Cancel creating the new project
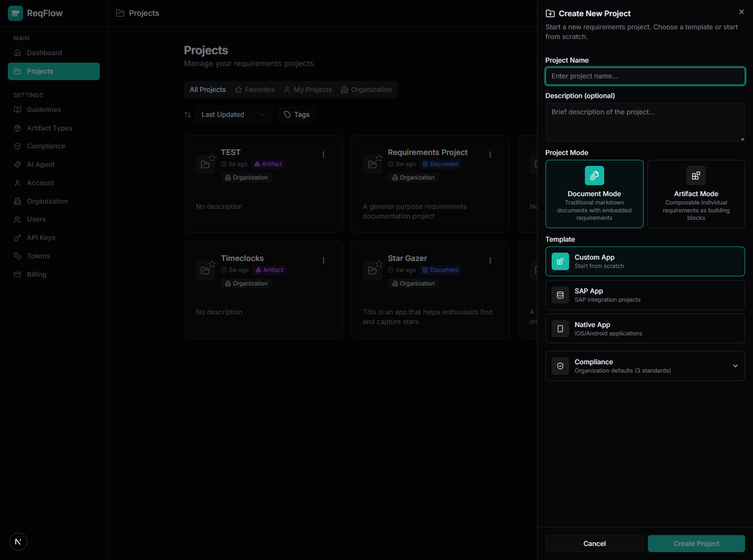 pyautogui.click(x=594, y=543)
